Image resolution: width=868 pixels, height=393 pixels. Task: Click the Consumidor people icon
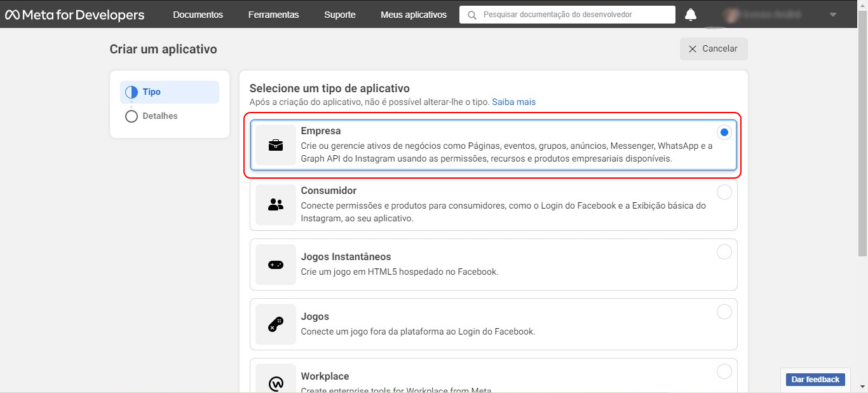coord(275,205)
